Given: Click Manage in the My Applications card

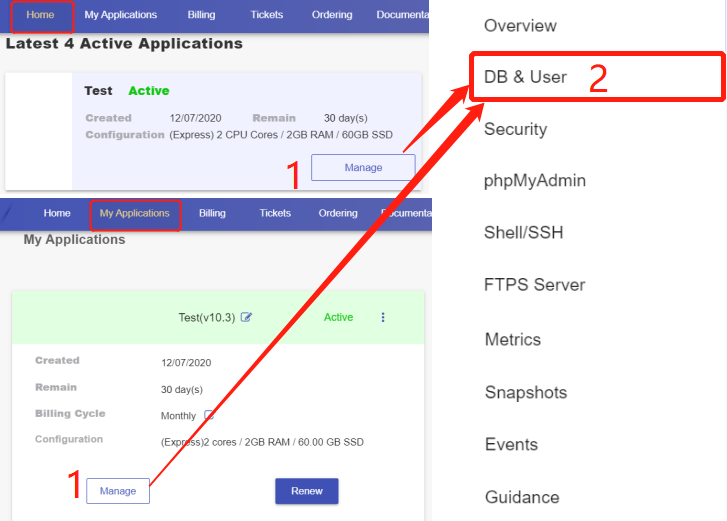Looking at the screenshot, I should point(118,491).
